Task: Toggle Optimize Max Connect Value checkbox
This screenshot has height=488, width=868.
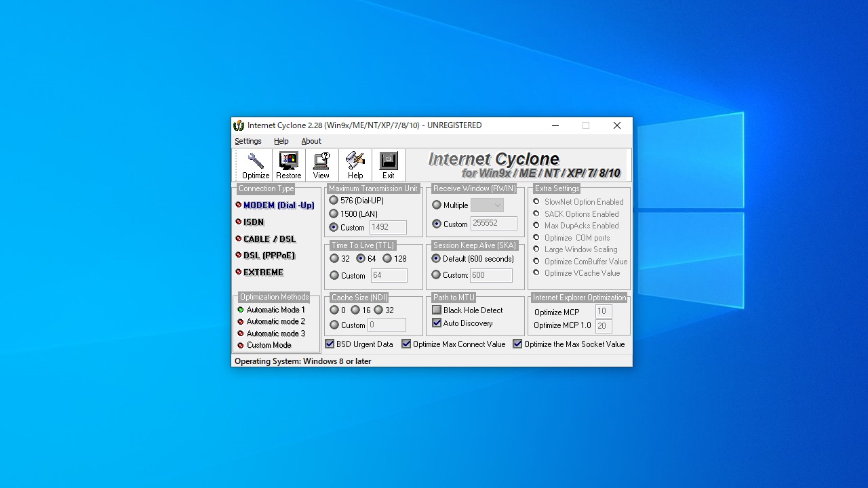Action: pyautogui.click(x=407, y=344)
